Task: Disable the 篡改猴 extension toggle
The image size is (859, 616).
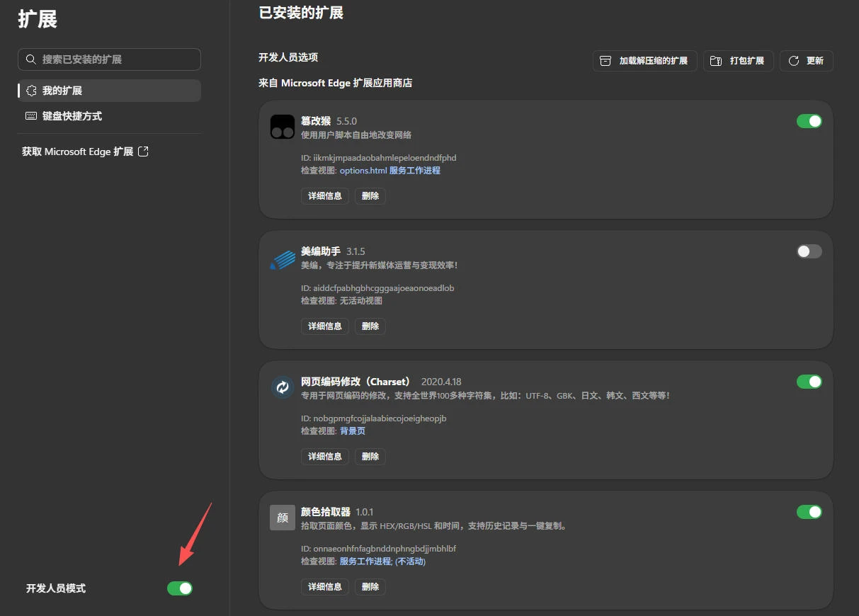Action: click(809, 121)
